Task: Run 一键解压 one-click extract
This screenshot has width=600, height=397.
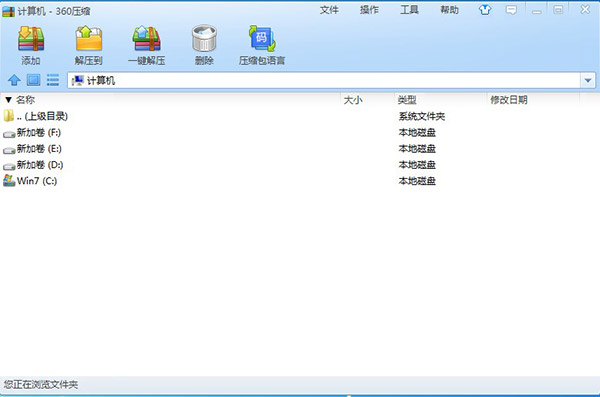Action: [147, 38]
